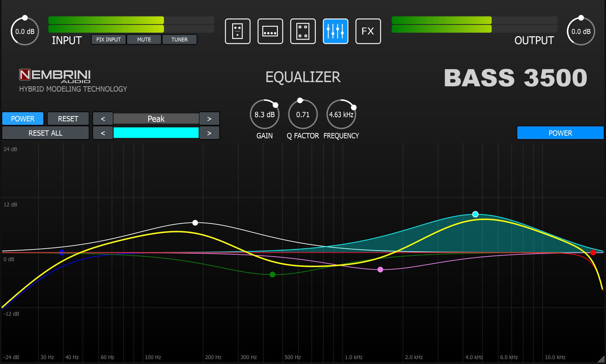Go to previous filter type before Peak
This screenshot has height=364, width=606.
tap(103, 119)
